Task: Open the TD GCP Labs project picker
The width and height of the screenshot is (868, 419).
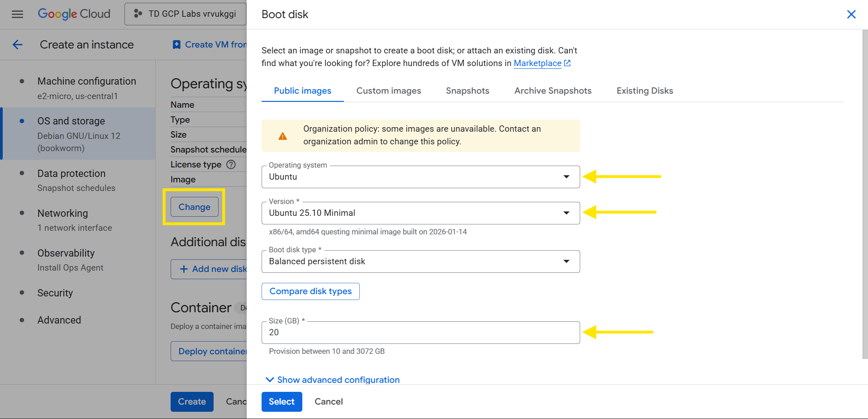Action: coord(186,14)
